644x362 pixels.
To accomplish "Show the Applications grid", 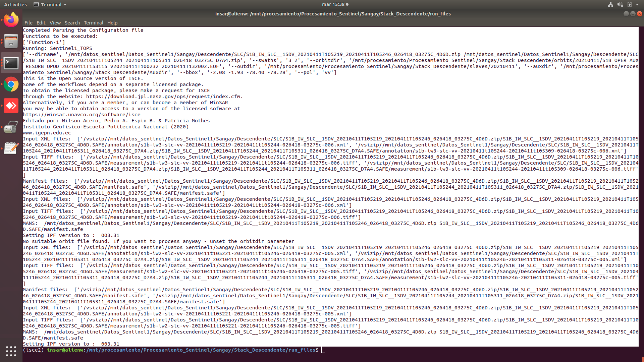I will tap(11, 351).
